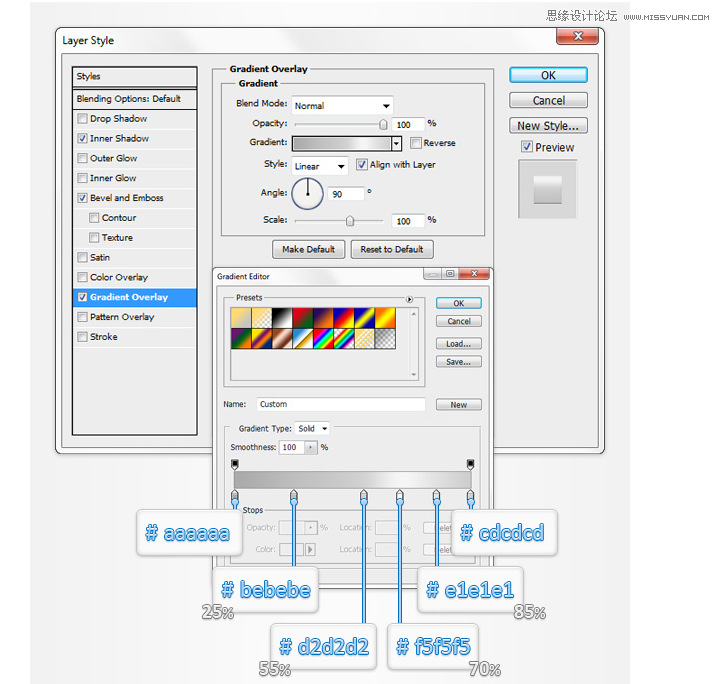Screen dimensions: 720x684
Task: Open the Blend Mode dropdown
Action: tap(343, 106)
